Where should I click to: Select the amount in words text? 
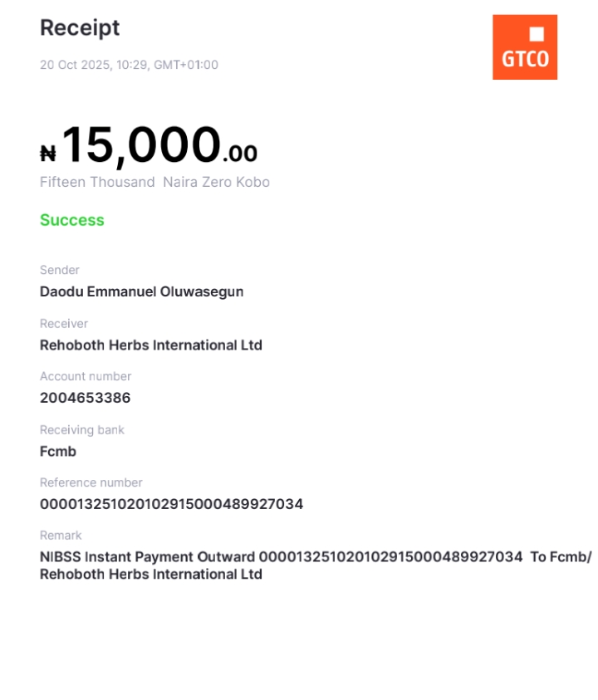point(154,182)
